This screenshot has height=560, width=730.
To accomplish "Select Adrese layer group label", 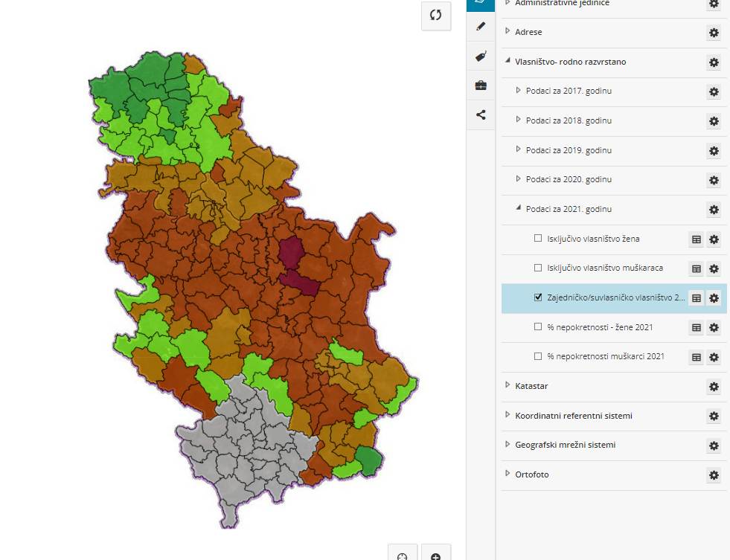I will coord(528,33).
